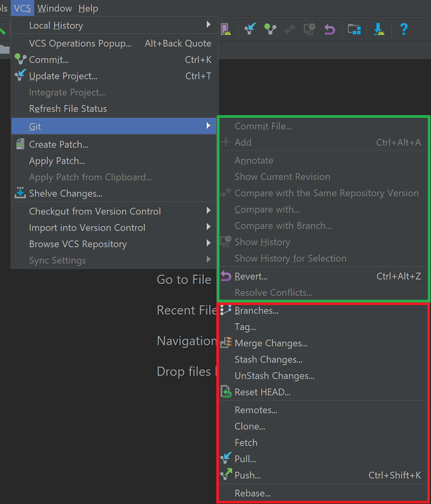431x504 pixels.
Task: Open Local History submenu entry
Action: (x=115, y=25)
